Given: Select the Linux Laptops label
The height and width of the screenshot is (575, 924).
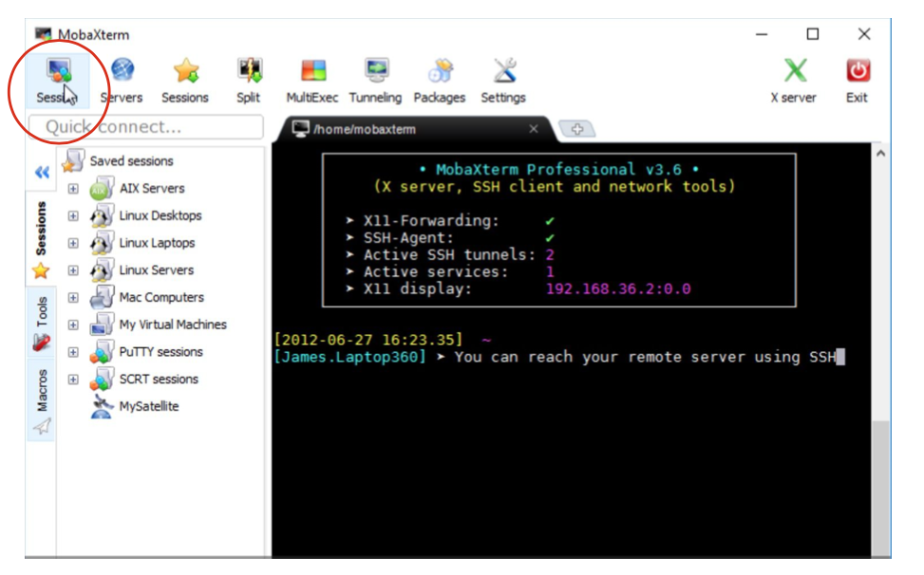Looking at the screenshot, I should click(x=157, y=243).
